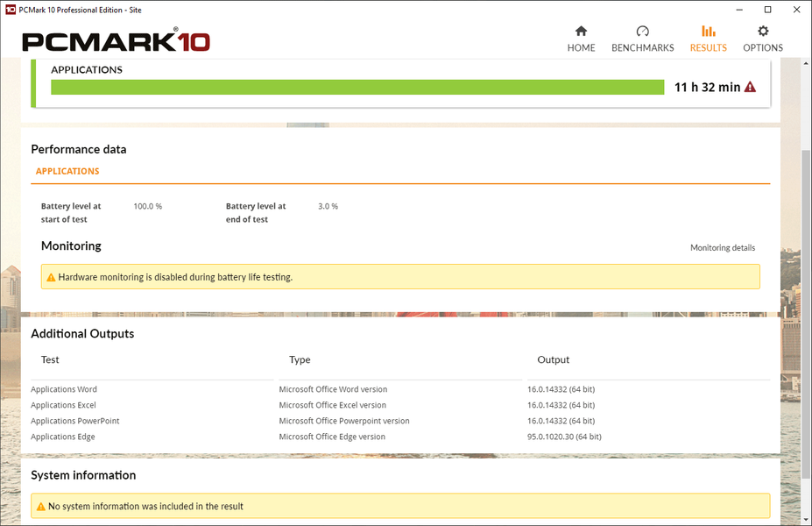This screenshot has height=526, width=812.
Task: Click the scrollbar down arrow
Action: tap(806, 519)
